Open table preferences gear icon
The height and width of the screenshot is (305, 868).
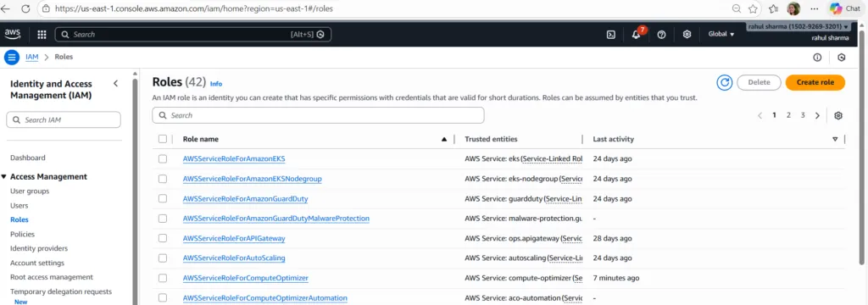(x=838, y=116)
